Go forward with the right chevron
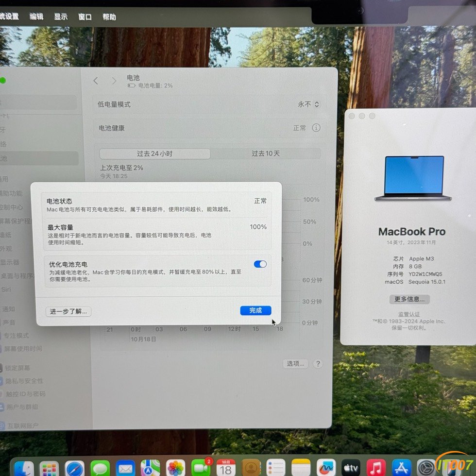476x476 pixels. (114, 81)
